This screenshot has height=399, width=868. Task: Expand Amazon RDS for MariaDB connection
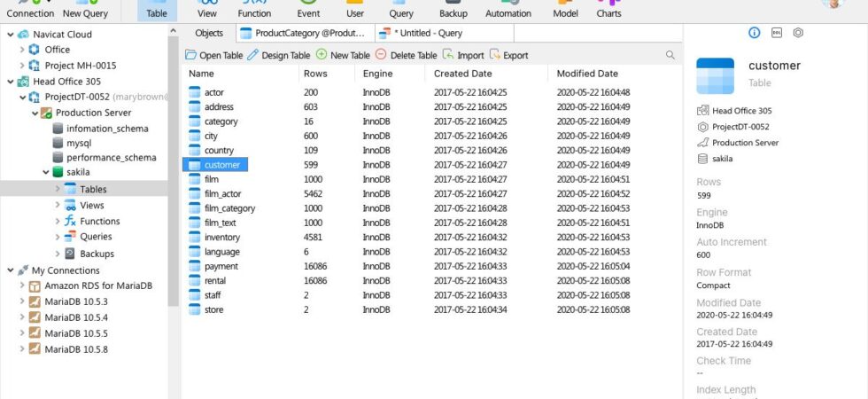22,286
